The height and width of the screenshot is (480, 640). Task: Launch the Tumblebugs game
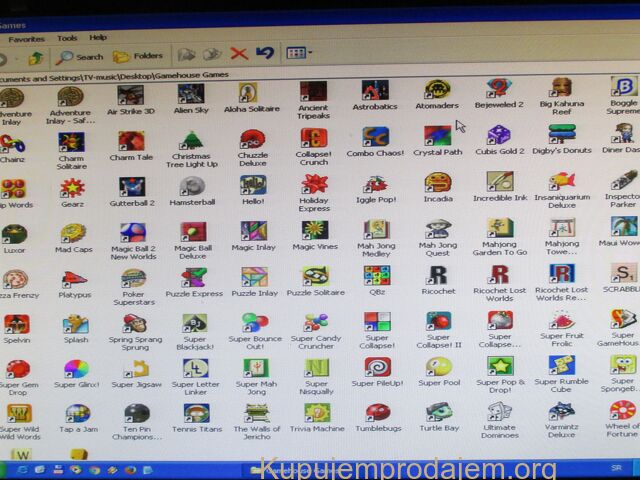click(x=377, y=412)
